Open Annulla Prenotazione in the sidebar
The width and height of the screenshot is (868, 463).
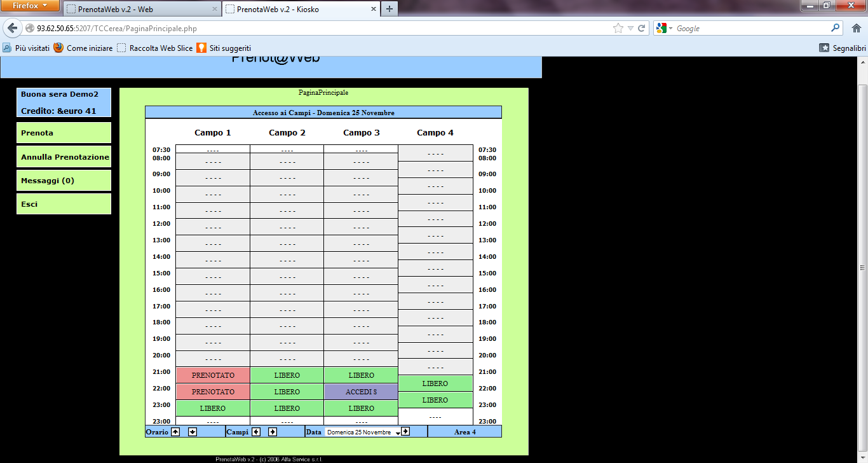click(x=64, y=156)
